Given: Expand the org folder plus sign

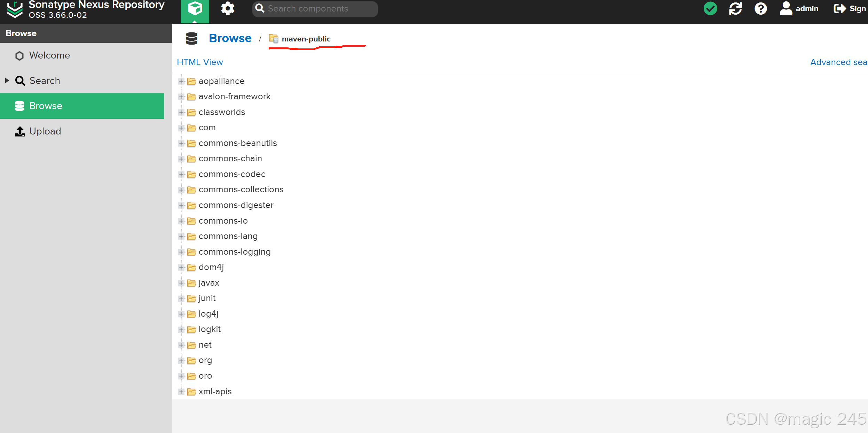Looking at the screenshot, I should coord(181,360).
